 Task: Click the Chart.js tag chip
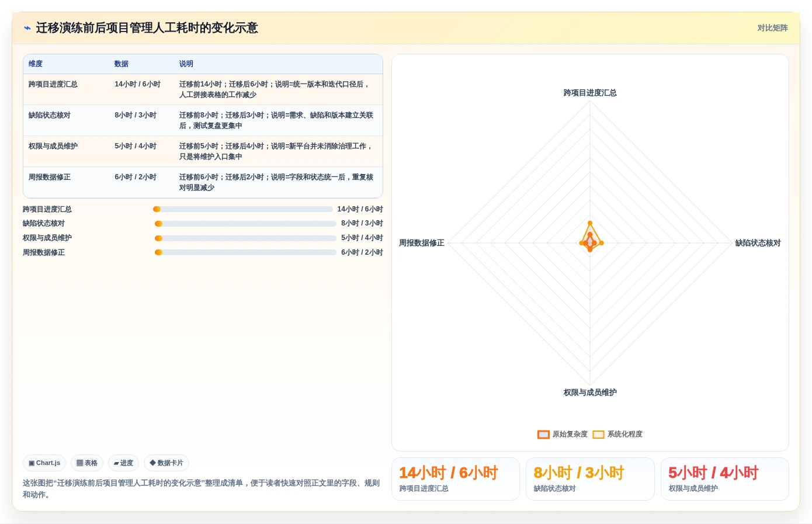(x=44, y=463)
